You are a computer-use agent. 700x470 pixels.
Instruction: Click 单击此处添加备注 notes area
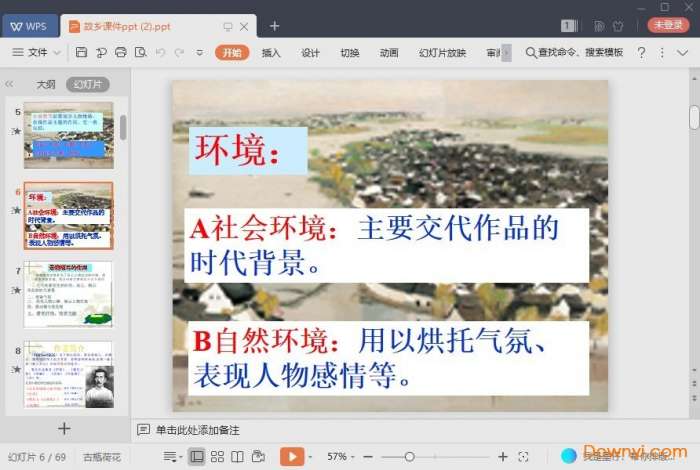tap(197, 430)
